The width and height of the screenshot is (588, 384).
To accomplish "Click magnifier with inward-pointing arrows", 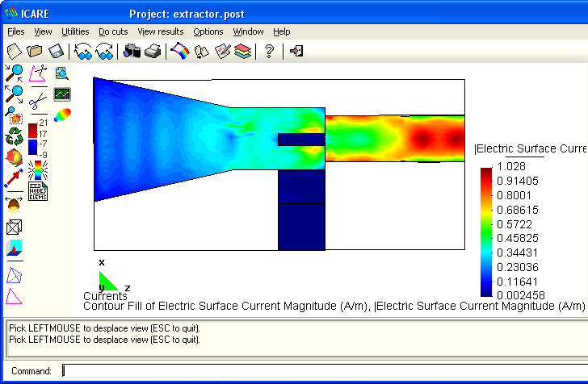I will pyautogui.click(x=14, y=73).
